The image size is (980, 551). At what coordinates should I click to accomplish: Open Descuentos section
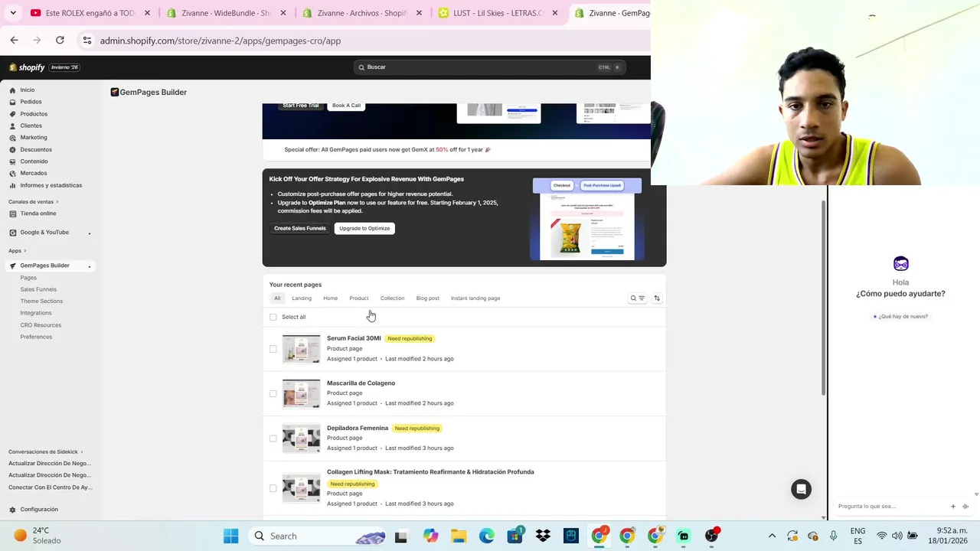pos(36,149)
